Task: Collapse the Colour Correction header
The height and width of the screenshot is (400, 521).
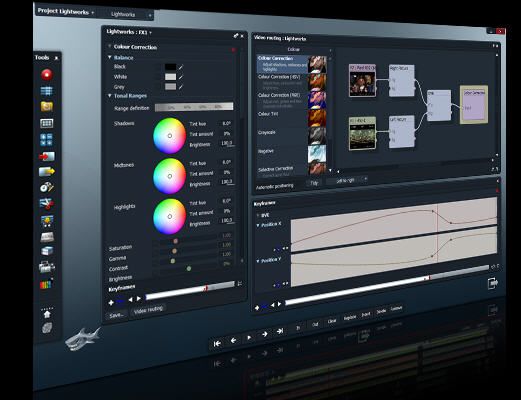Action: 109,47
